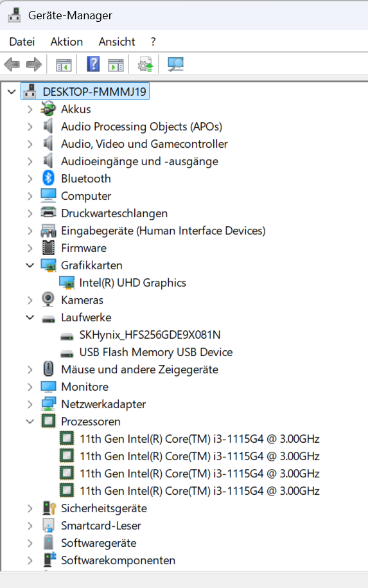Image resolution: width=368 pixels, height=588 pixels.
Task: Select the Sicherheitsgeräte label
Action: pos(104,508)
